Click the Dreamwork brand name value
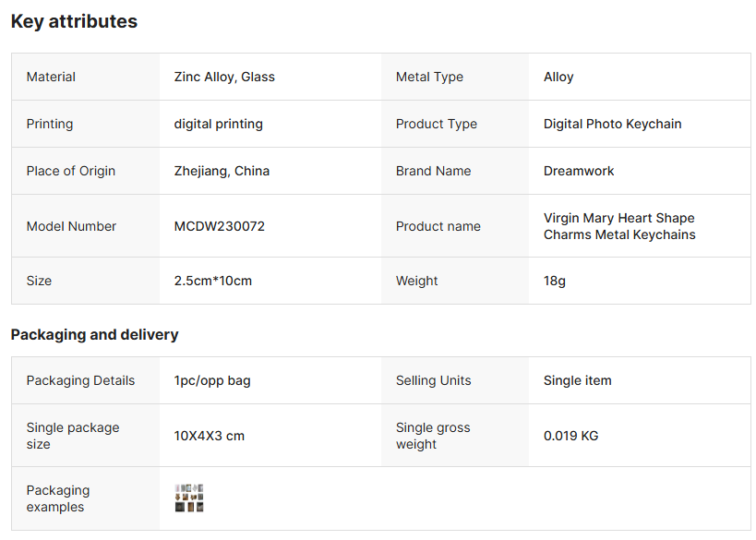This screenshot has height=540, width=756. pyautogui.click(x=579, y=171)
